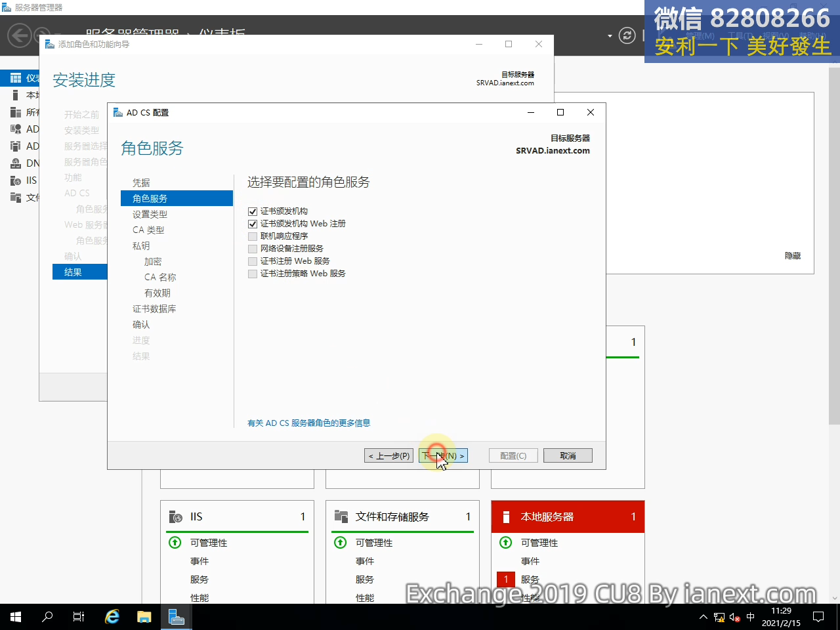840x630 pixels.
Task: Go to the 证书数据库 step
Action: (x=154, y=308)
